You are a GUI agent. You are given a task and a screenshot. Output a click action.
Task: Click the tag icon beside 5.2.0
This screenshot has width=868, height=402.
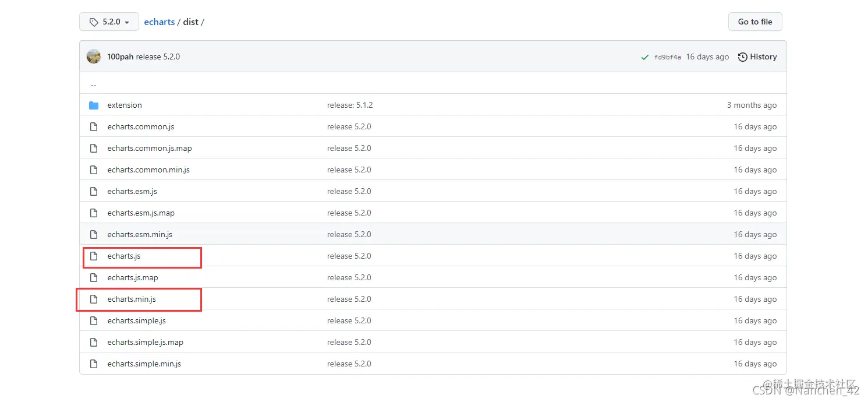coord(94,22)
